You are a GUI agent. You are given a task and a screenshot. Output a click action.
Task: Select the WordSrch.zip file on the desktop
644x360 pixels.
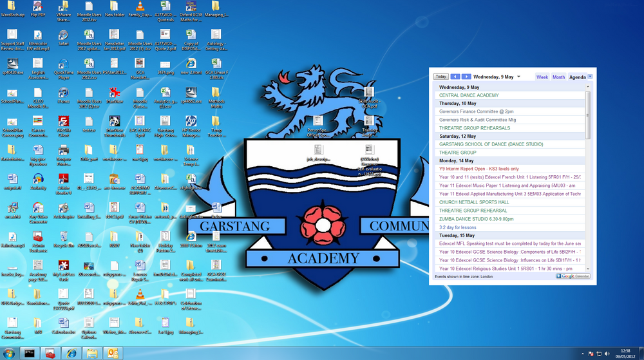click(12, 9)
